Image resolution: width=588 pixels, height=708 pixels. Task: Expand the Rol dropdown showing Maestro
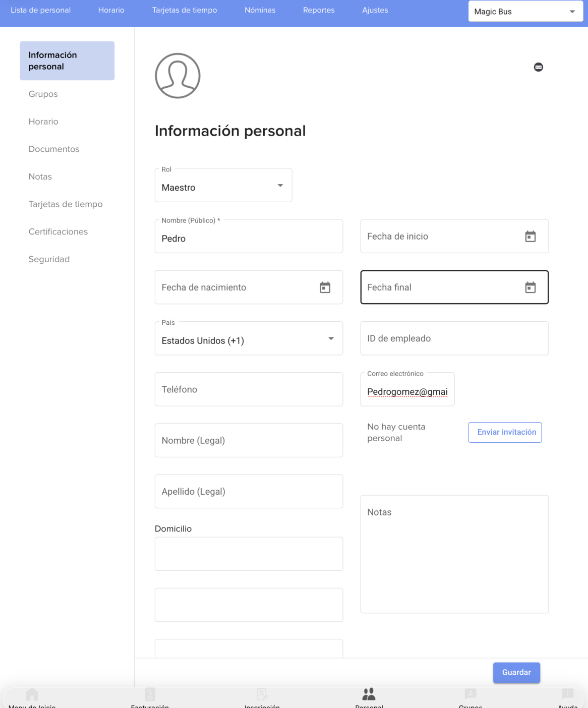coord(223,185)
